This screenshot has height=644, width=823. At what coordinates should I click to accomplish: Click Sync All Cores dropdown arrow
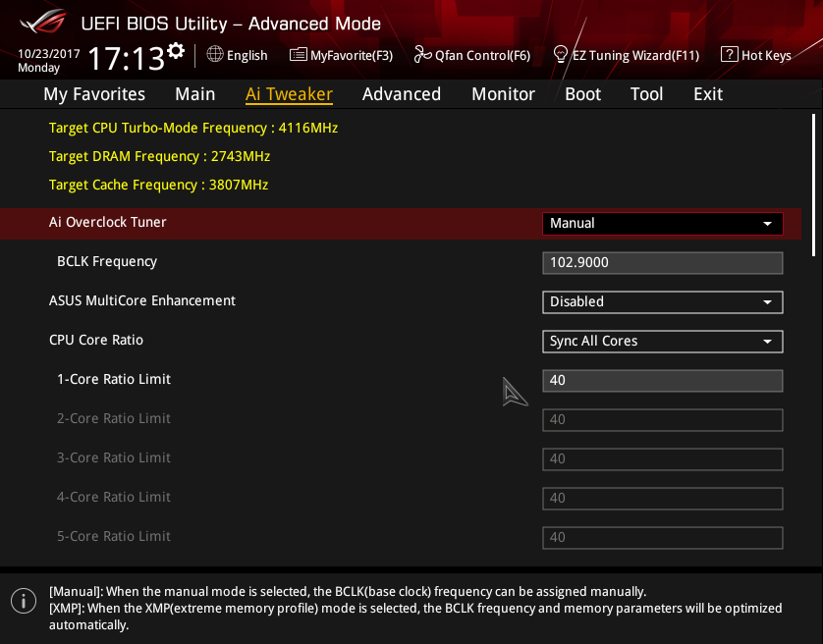(767, 343)
